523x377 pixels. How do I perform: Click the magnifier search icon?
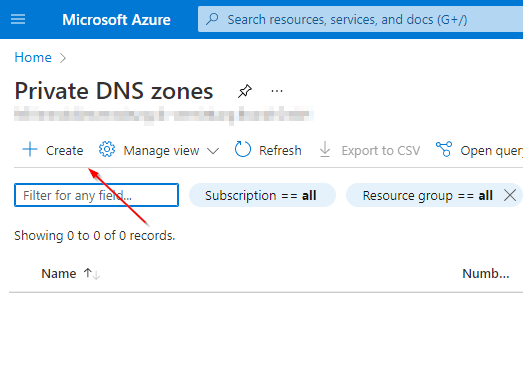click(212, 19)
